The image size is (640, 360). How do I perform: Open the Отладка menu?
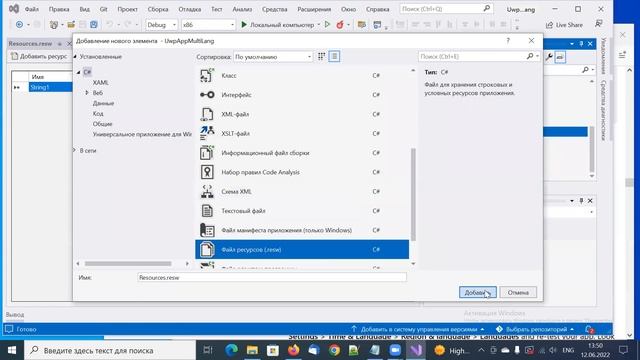tap(189, 9)
